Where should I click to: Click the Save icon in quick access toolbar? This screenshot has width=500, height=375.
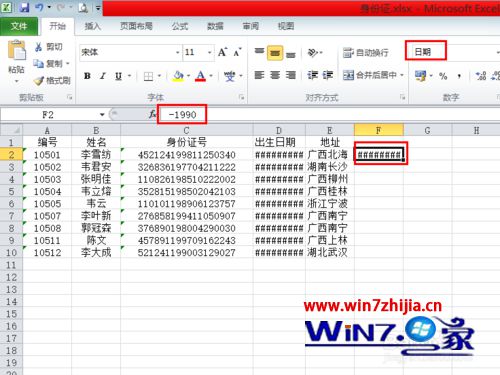coord(24,7)
